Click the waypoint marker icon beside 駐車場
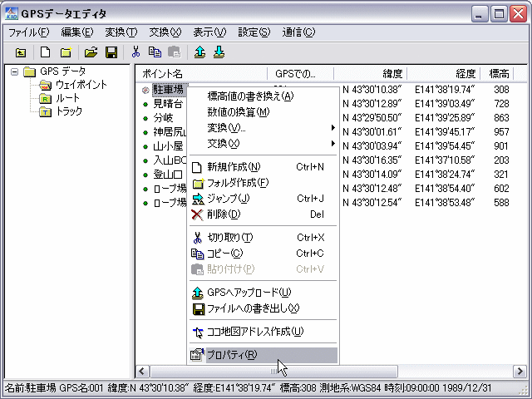This screenshot has height=399, width=532. coord(145,90)
